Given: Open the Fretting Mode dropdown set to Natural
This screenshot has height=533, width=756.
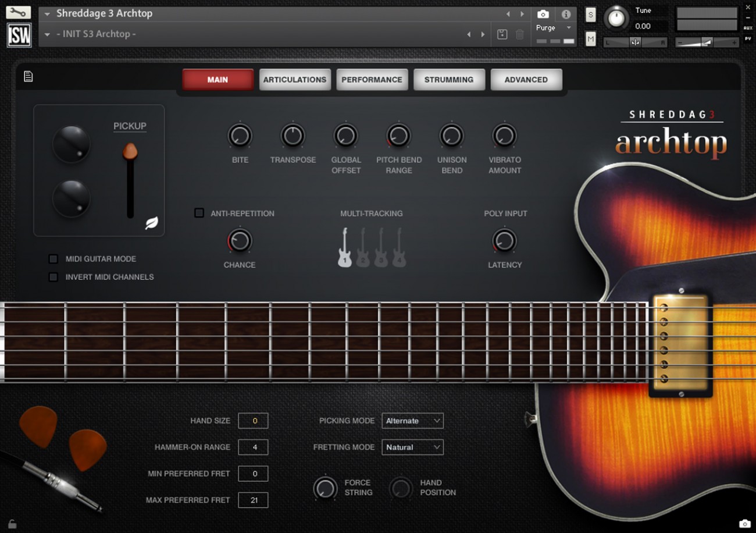Looking at the screenshot, I should (412, 447).
